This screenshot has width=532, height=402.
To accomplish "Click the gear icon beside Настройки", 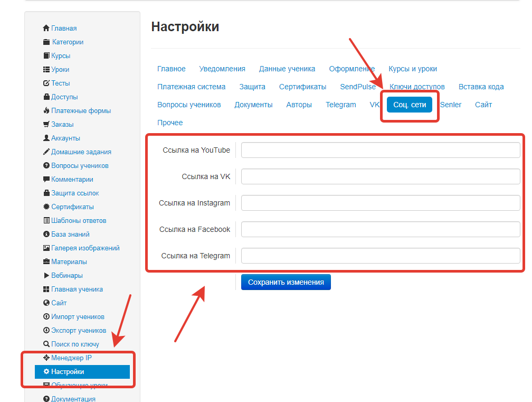I will point(46,372).
